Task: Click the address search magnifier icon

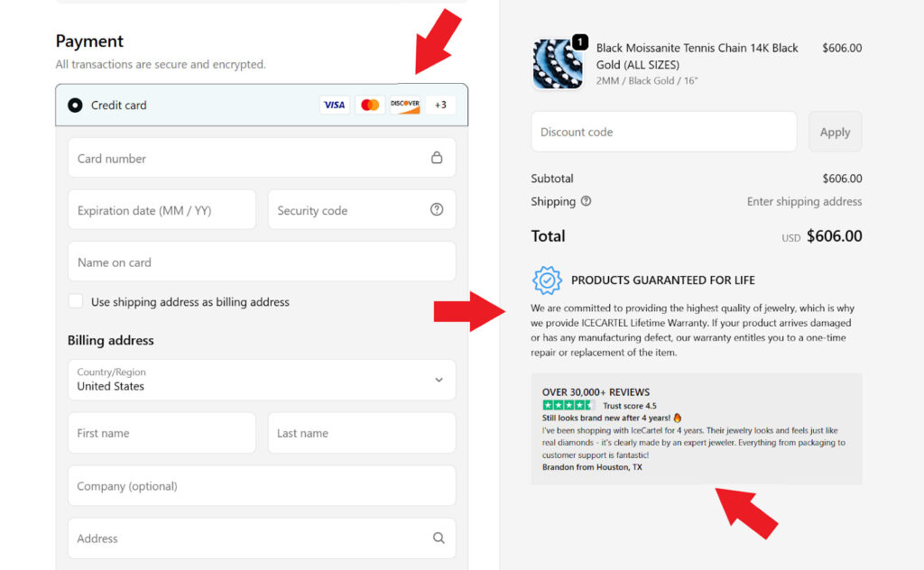Action: 439,538
